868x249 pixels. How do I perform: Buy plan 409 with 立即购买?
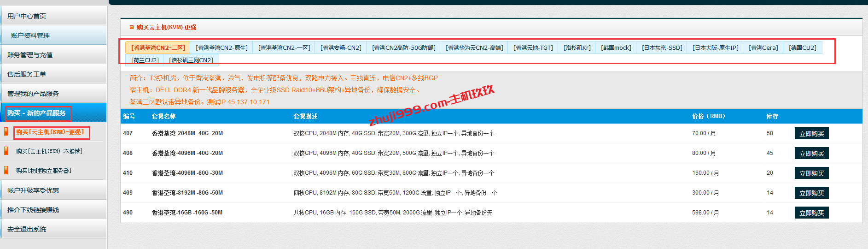(x=811, y=193)
